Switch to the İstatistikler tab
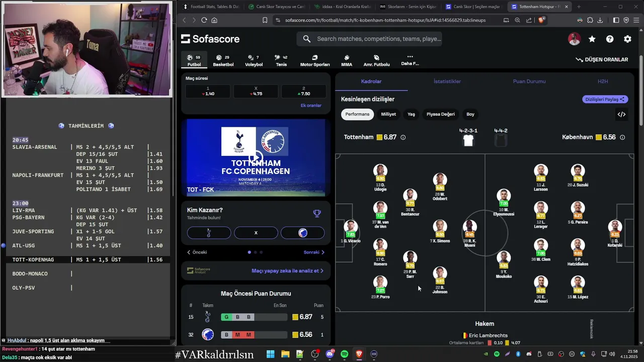 [447, 81]
